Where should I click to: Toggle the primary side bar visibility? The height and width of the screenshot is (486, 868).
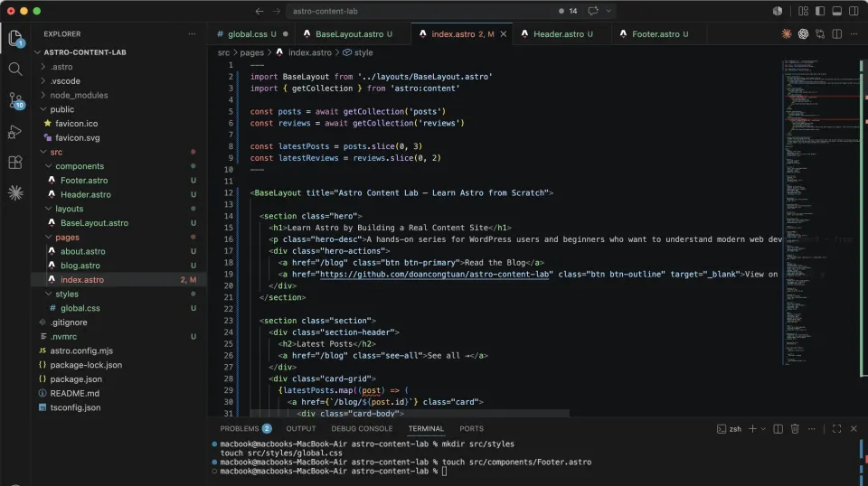820,11
